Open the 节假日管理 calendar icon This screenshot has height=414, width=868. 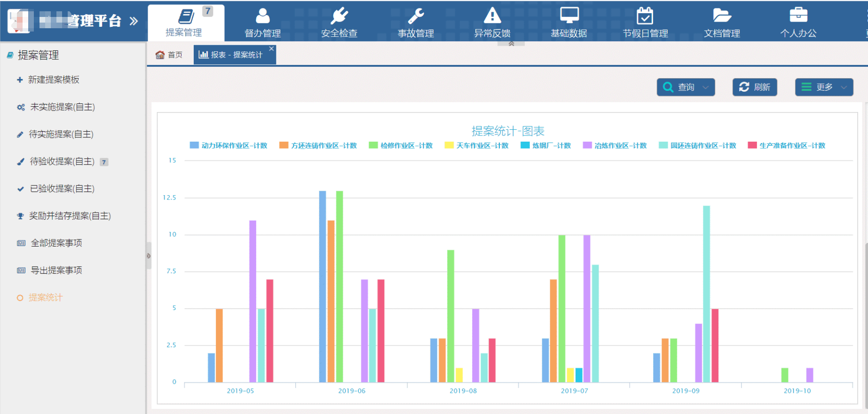click(645, 16)
